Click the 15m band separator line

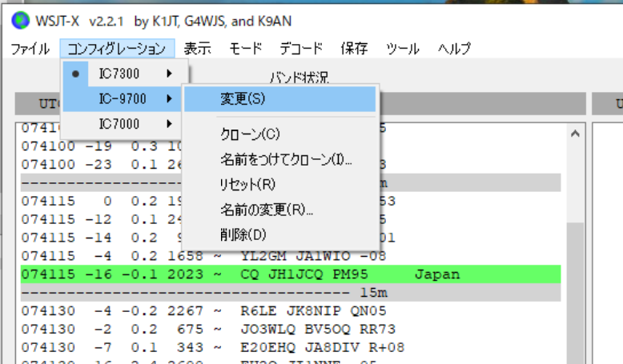point(291,293)
